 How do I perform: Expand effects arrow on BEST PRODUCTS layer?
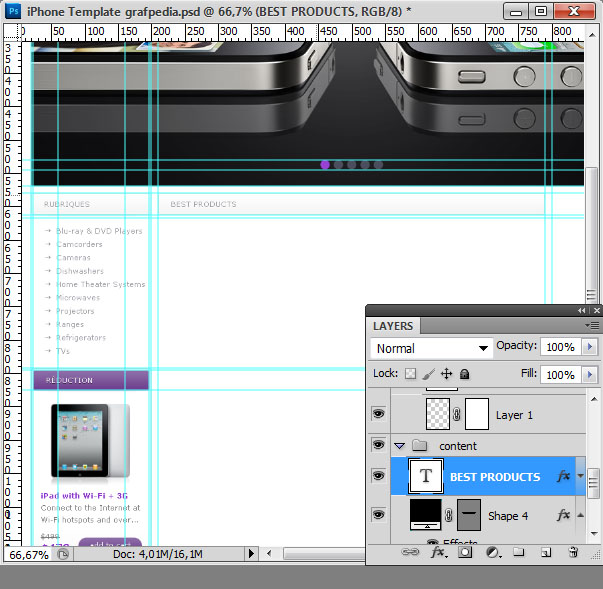click(x=581, y=476)
